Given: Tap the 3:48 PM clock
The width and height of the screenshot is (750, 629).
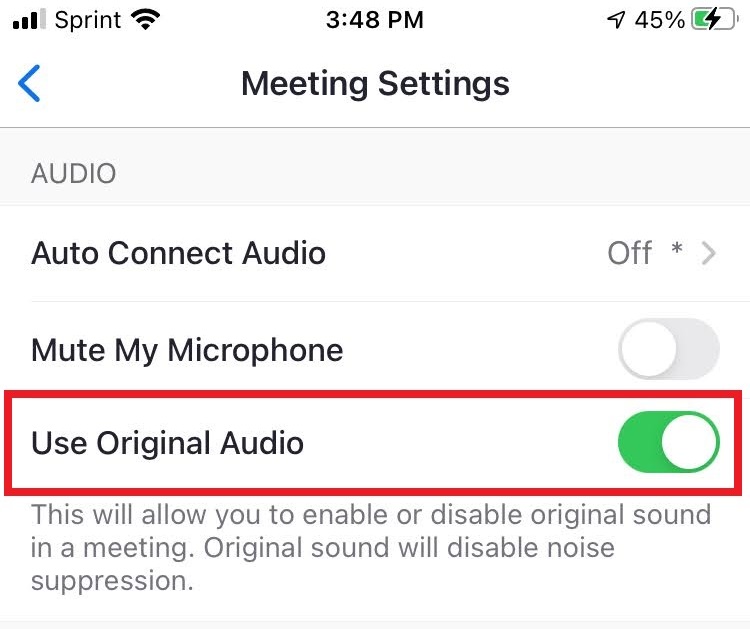Looking at the screenshot, I should 375,20.
